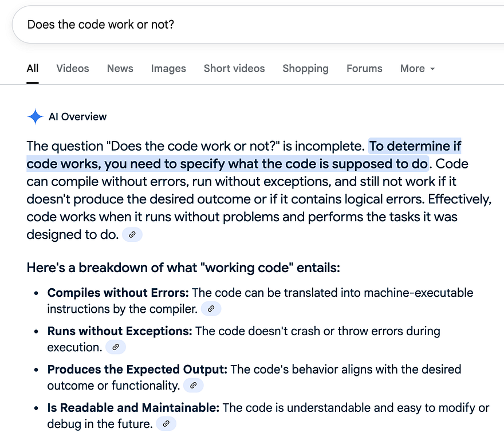The height and width of the screenshot is (444, 504).
Task: Click link icon after Runs without Exceptions
Action: pyautogui.click(x=115, y=347)
